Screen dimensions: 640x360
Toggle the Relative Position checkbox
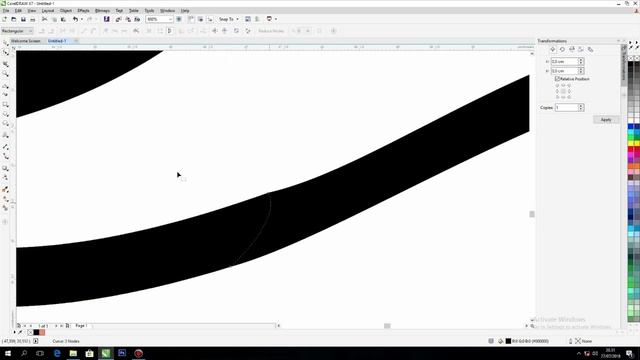[557, 79]
